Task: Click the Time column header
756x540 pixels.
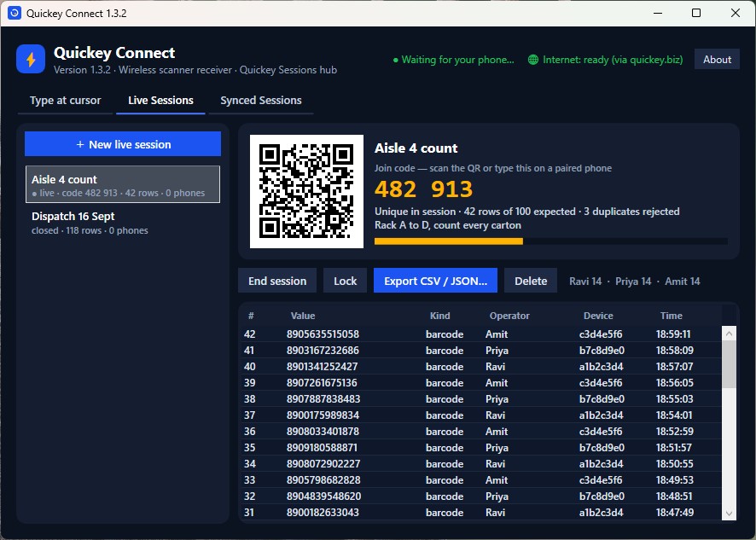Action: coord(672,316)
